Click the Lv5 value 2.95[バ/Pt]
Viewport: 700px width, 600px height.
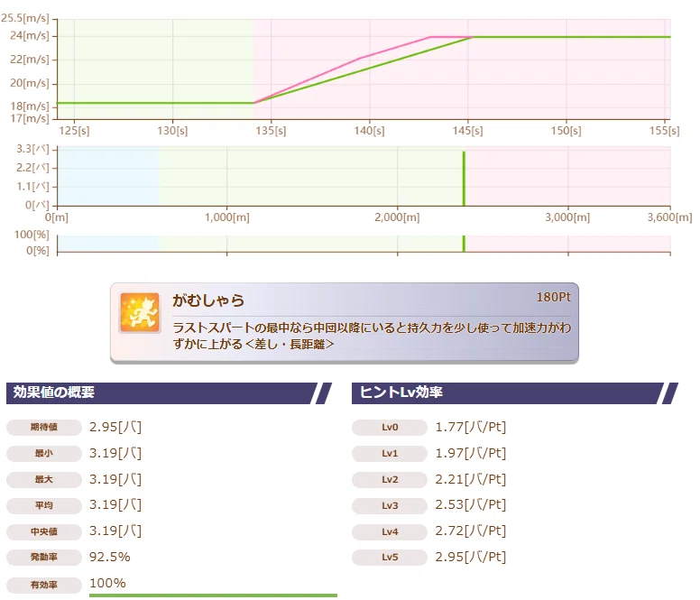[x=471, y=558]
